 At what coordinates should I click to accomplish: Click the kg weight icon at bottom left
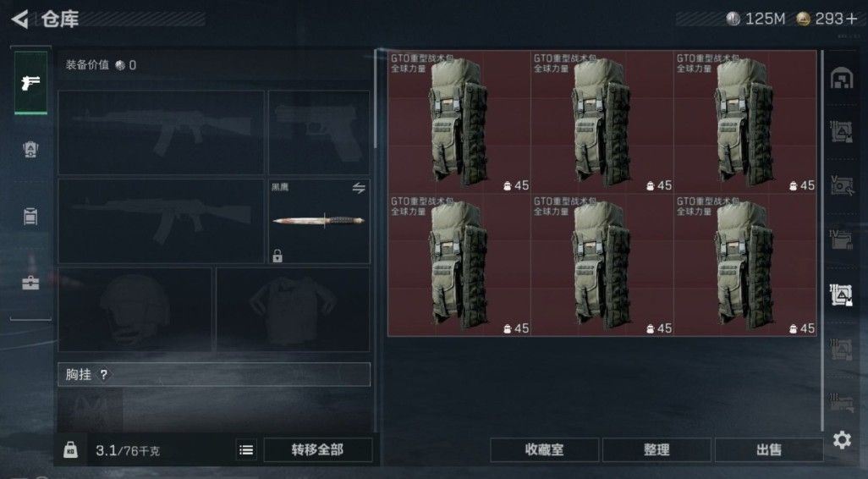(70, 449)
